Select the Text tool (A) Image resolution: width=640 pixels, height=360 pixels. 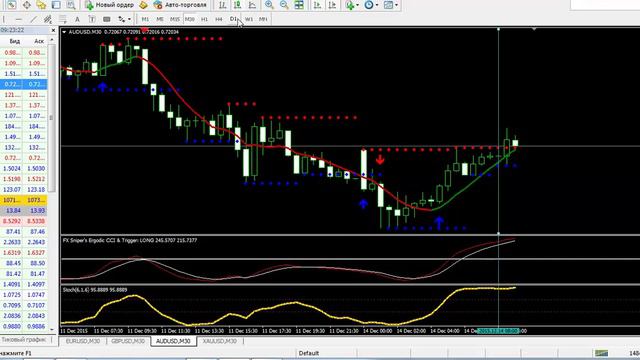77,19
